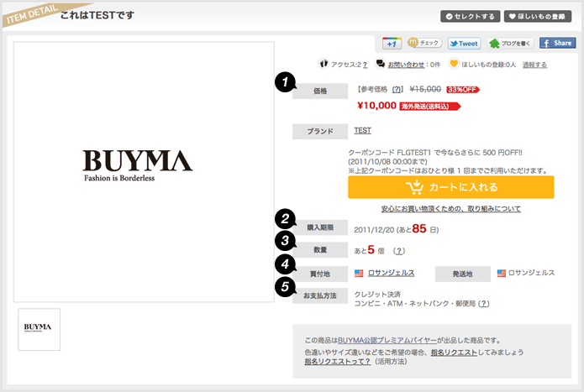This screenshot has width=584, height=392.
Task: Click the セレクトする button
Action: [470, 16]
